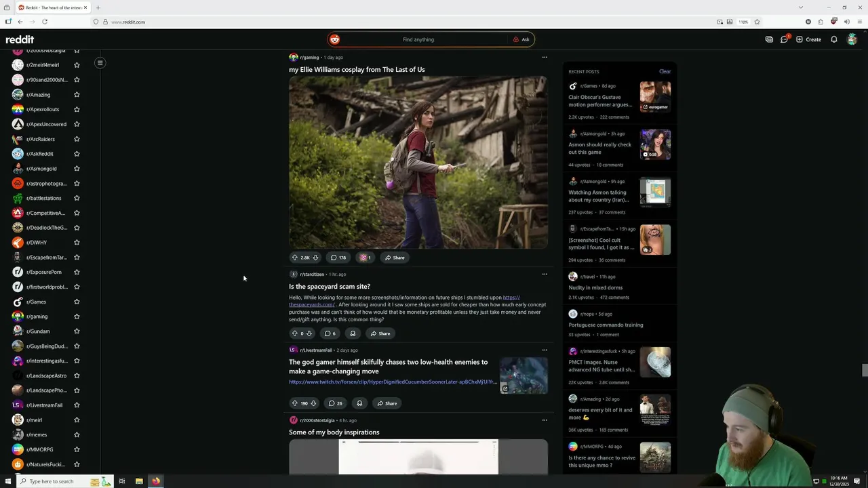
Task: Favorite r/Games with its star
Action: [77, 302]
